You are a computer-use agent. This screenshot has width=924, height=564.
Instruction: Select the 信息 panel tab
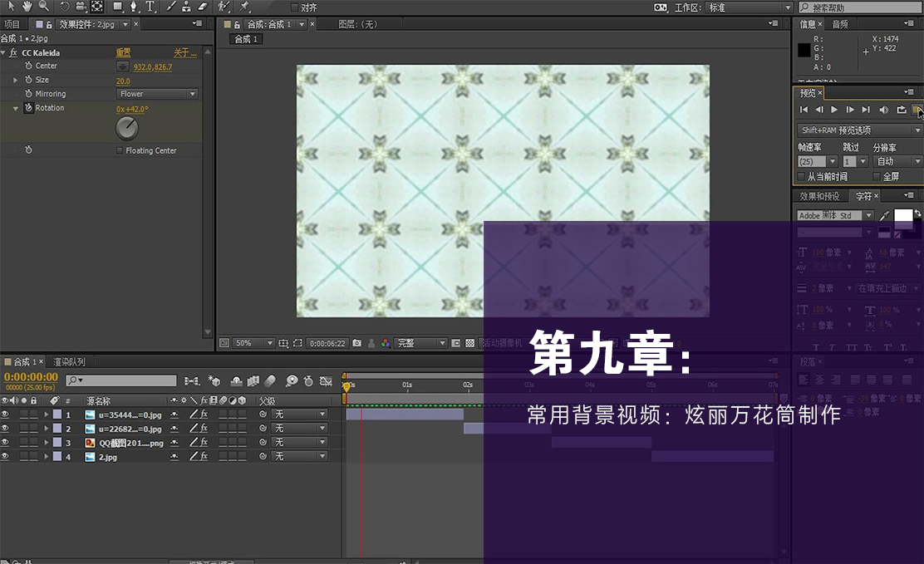[808, 24]
